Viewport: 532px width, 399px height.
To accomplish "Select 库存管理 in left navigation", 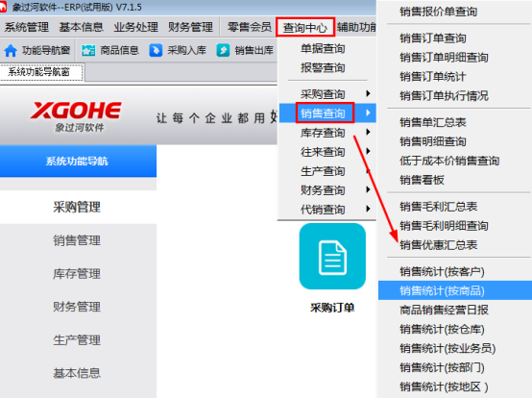I will coord(77,273).
